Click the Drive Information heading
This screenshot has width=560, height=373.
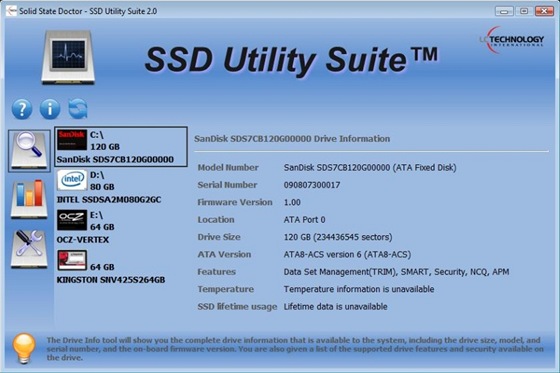click(x=292, y=139)
